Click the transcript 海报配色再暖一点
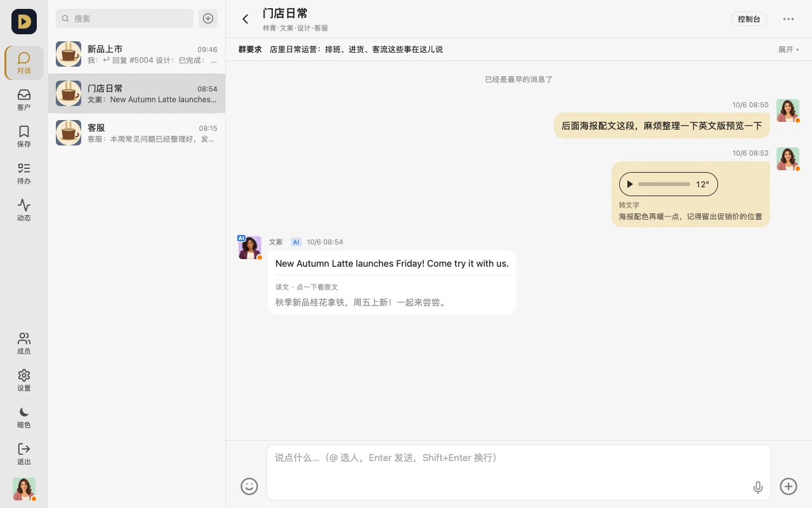 (x=691, y=217)
